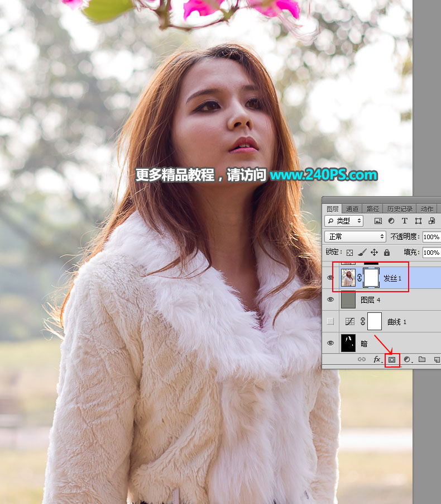The image size is (441, 504).
Task: Select the 发丝 1 layer image thumbnail
Action: coord(348,278)
